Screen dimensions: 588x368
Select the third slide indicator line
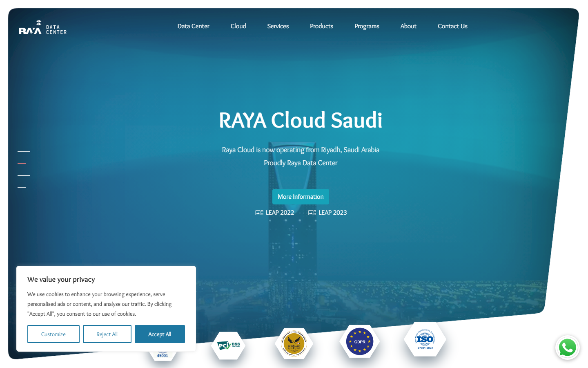click(x=24, y=175)
